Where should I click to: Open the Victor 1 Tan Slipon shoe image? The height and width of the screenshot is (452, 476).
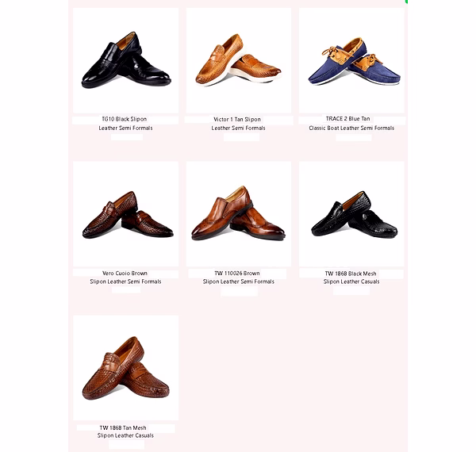click(239, 61)
